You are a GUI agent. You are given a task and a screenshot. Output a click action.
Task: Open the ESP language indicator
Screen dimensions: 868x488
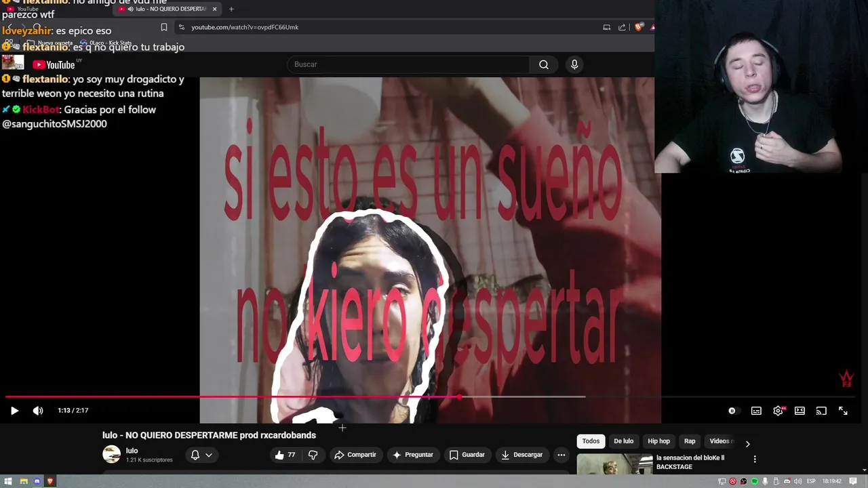point(811,481)
